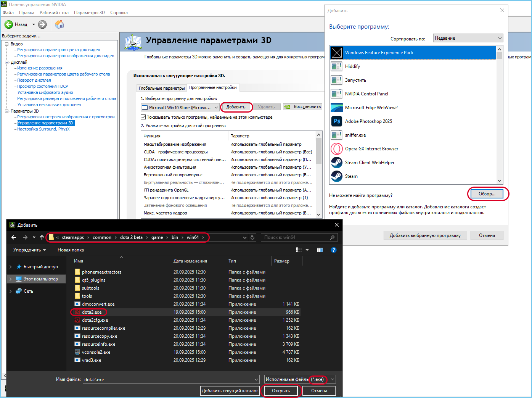The height and width of the screenshot is (398, 532).
Task: Go to the NVIDIA Home page icon
Action: tap(59, 24)
